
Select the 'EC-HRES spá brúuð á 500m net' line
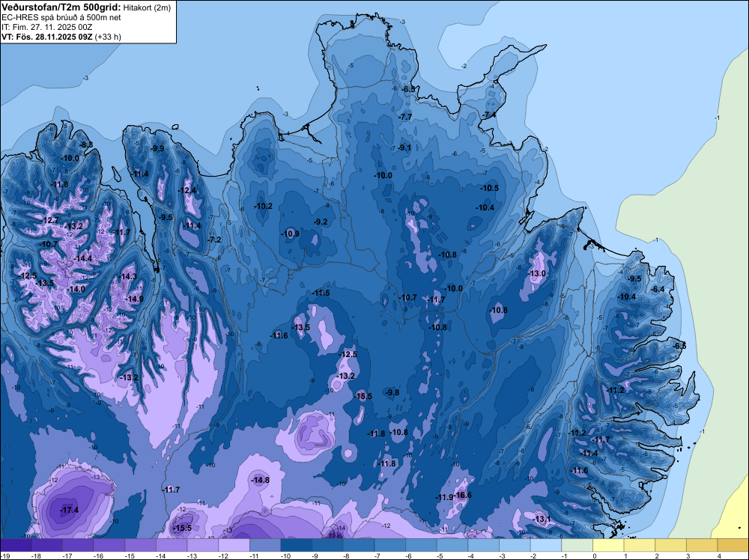coord(61,17)
